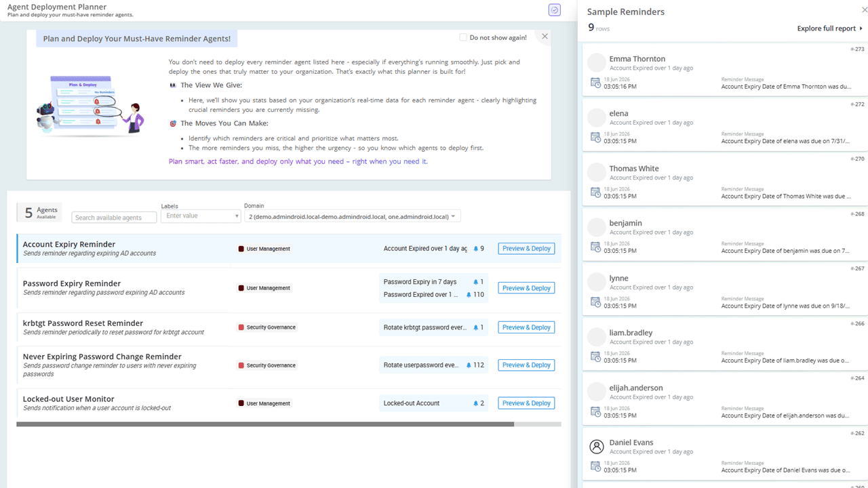
Task: Click the checklist icon beside the Sample Reminders panel
Action: (554, 10)
